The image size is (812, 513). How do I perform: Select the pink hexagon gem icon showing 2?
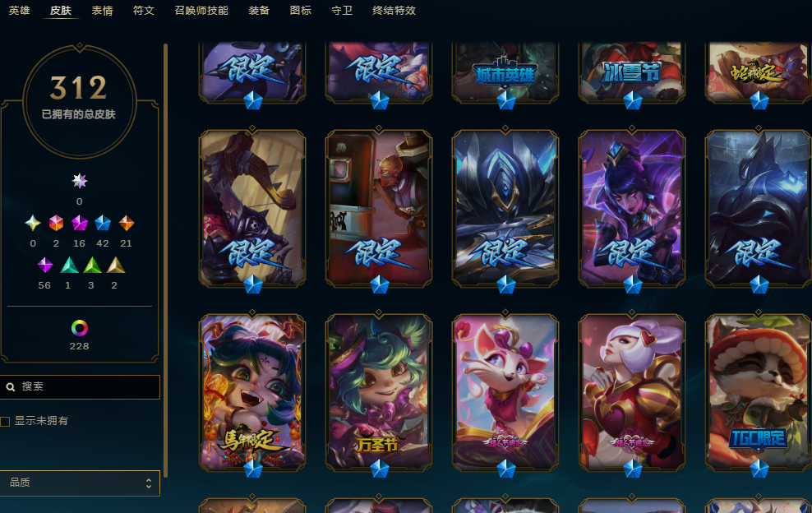pos(56,224)
